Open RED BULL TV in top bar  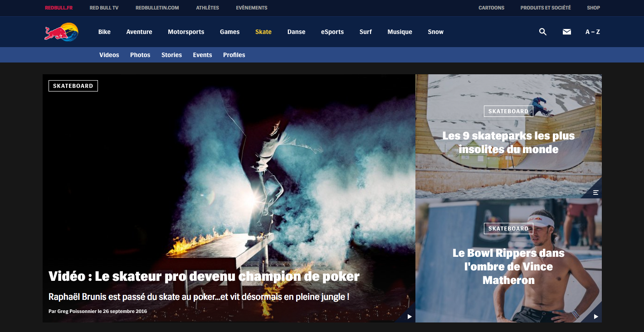click(104, 8)
